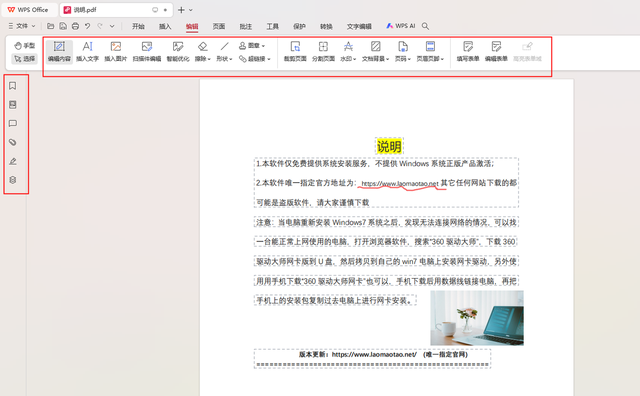Click the cloud sync icon on 说明.pdf tab
The height and width of the screenshot is (396, 640).
(155, 9)
